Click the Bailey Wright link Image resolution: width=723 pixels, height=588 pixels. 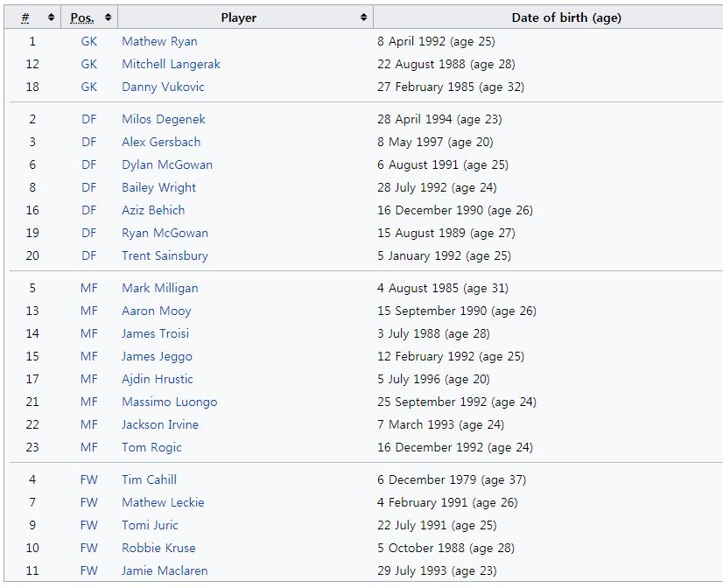point(158,187)
